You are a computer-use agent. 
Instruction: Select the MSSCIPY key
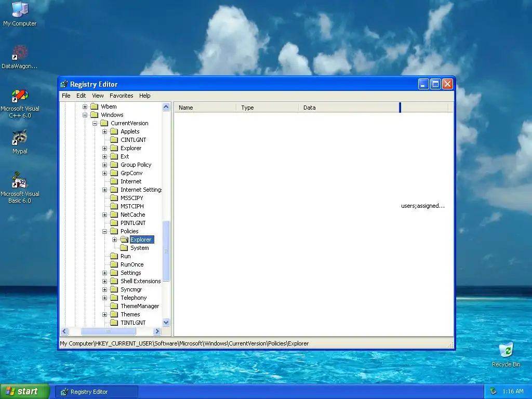tap(131, 198)
